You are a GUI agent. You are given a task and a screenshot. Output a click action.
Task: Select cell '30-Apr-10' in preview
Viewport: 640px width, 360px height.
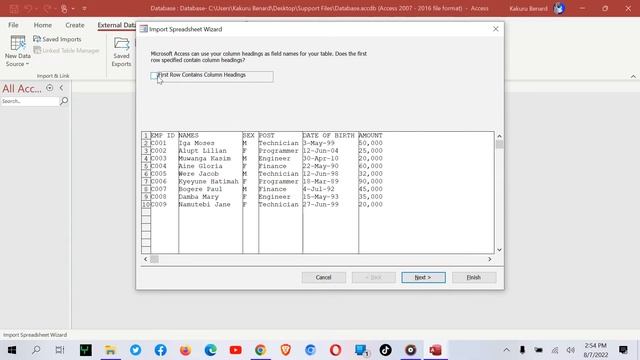point(330,158)
